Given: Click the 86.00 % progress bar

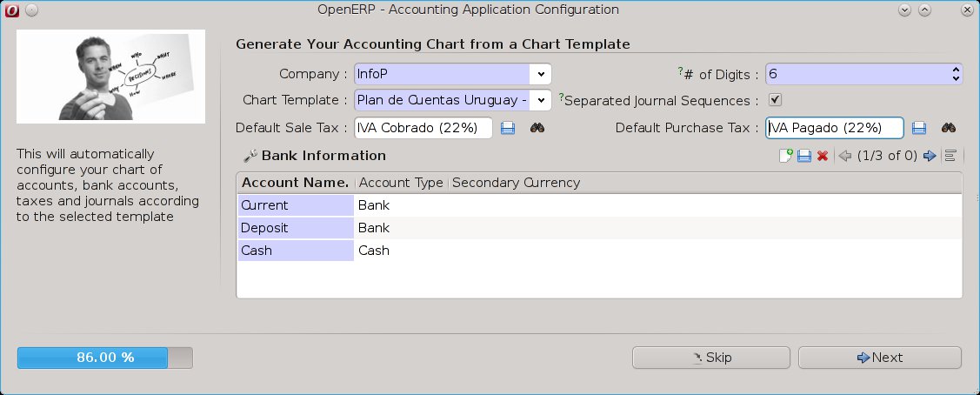Looking at the screenshot, I should point(105,358).
